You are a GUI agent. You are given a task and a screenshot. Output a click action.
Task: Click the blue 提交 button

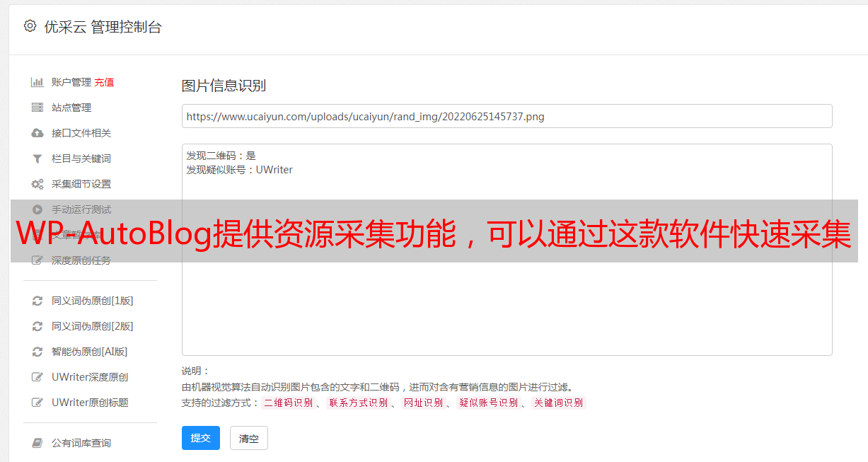201,438
